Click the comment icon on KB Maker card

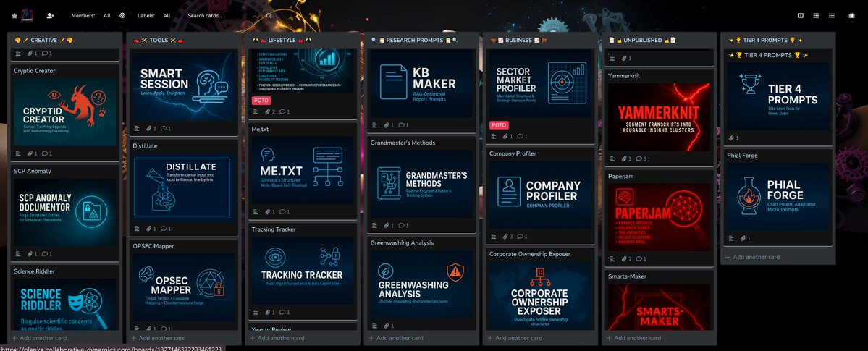[400, 125]
